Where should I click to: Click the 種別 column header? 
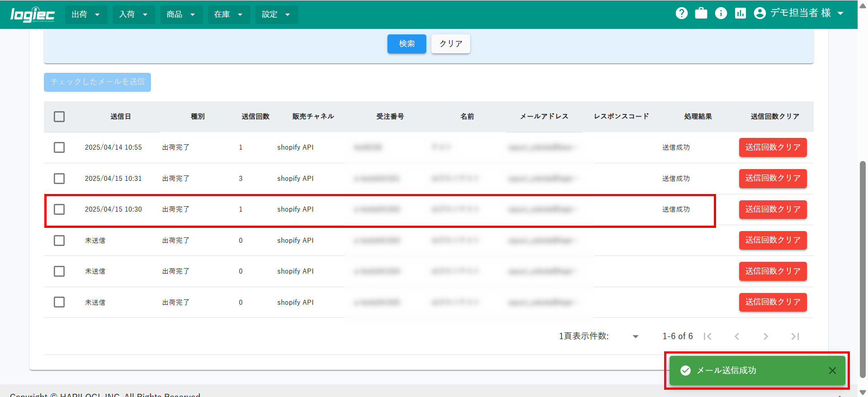click(x=198, y=117)
